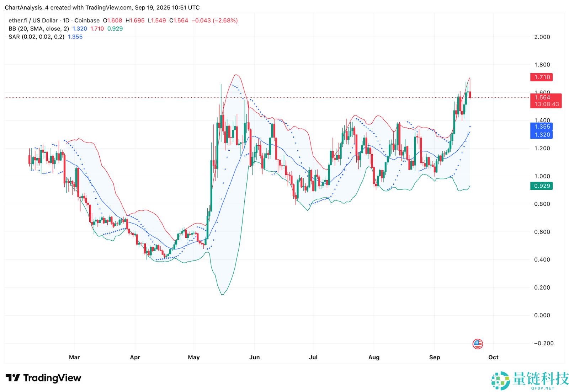Image resolution: width=569 pixels, height=392 pixels.
Task: Click the Jun label on time axis
Action: click(x=254, y=357)
